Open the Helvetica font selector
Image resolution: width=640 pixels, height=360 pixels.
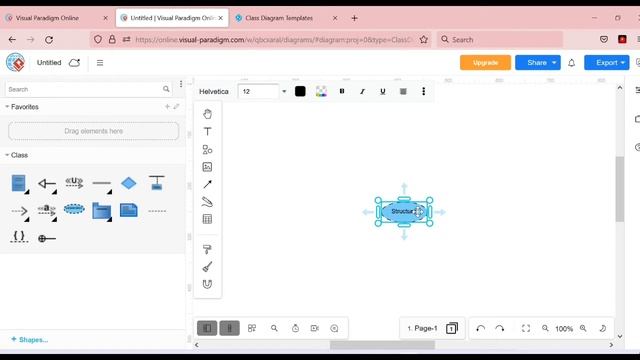(214, 91)
